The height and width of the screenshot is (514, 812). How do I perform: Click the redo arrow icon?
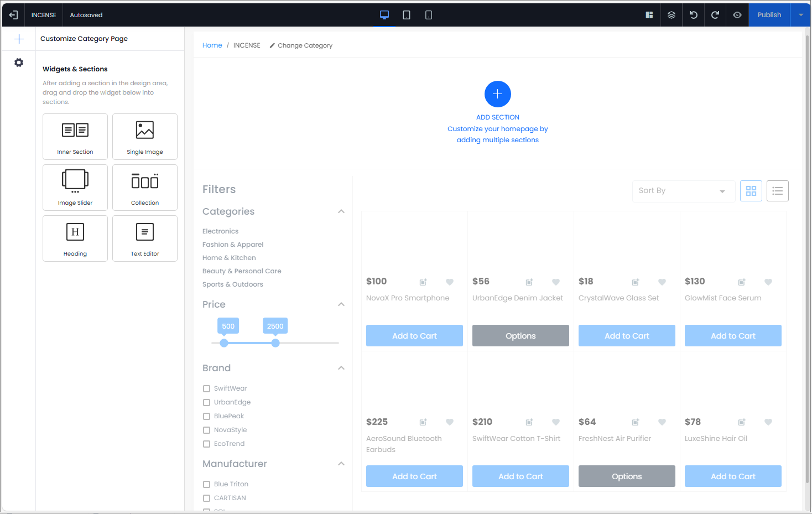click(x=715, y=15)
